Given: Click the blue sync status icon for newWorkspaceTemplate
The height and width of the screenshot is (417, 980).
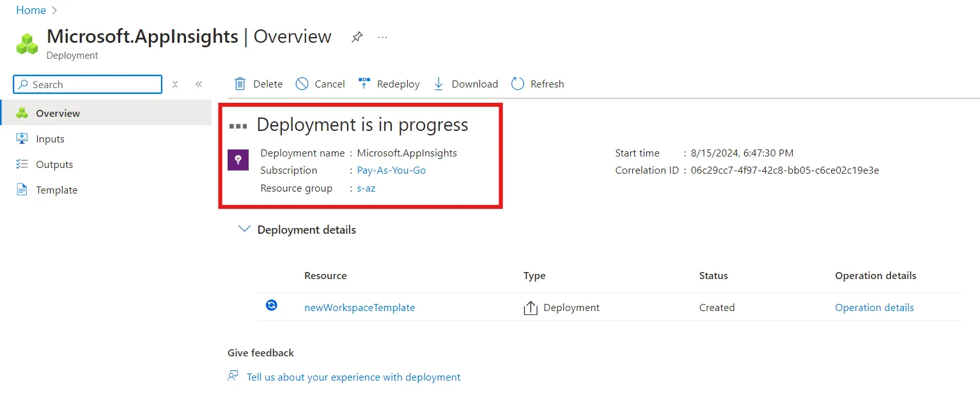Looking at the screenshot, I should (272, 305).
